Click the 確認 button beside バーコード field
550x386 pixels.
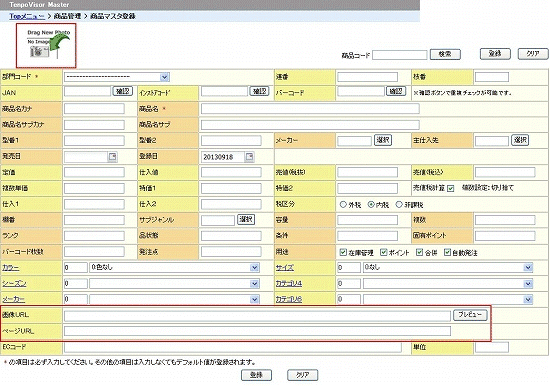(396, 91)
